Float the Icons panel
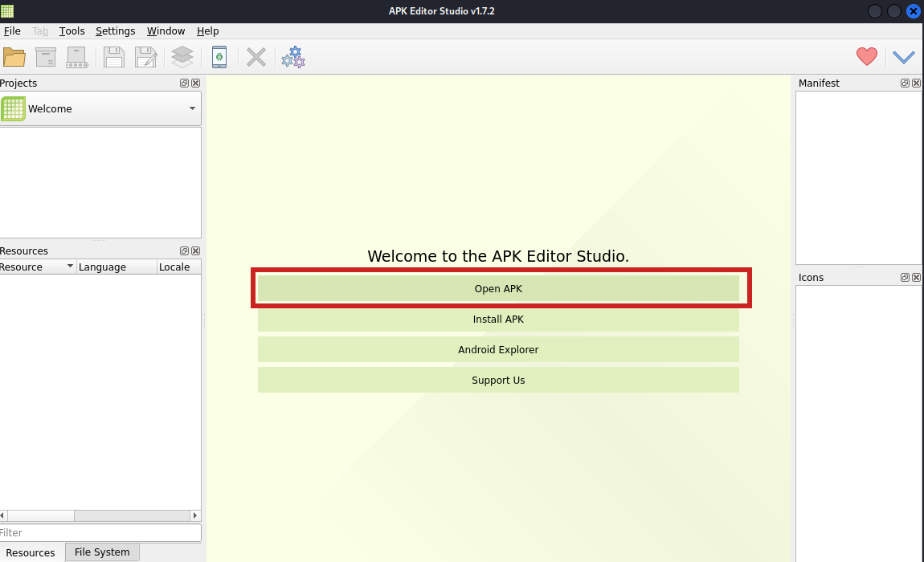The width and height of the screenshot is (924, 562). click(906, 278)
